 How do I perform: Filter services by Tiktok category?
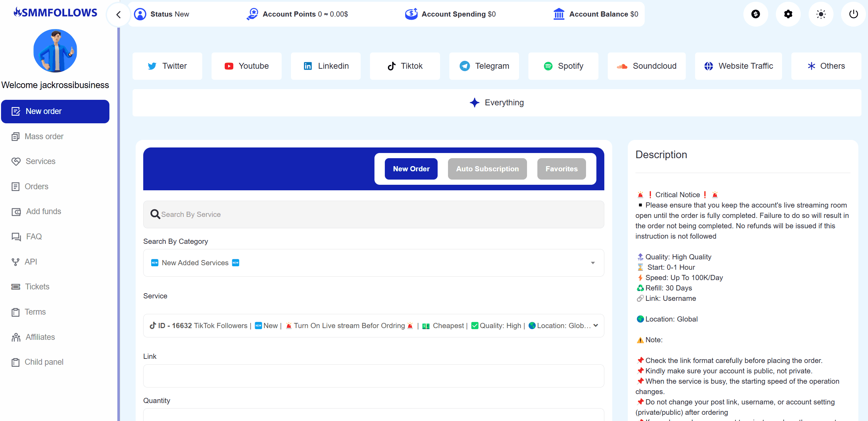tap(405, 66)
